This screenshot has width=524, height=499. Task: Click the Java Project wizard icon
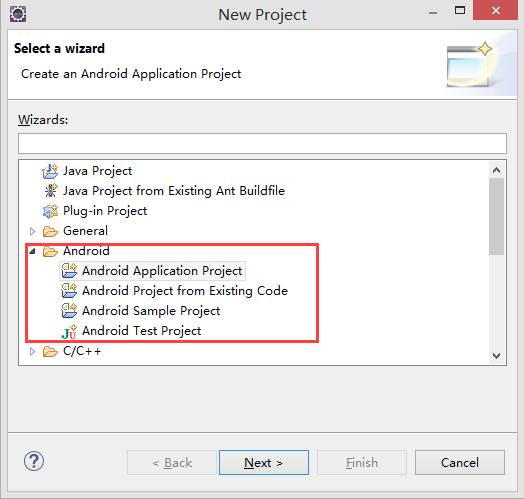pyautogui.click(x=50, y=171)
